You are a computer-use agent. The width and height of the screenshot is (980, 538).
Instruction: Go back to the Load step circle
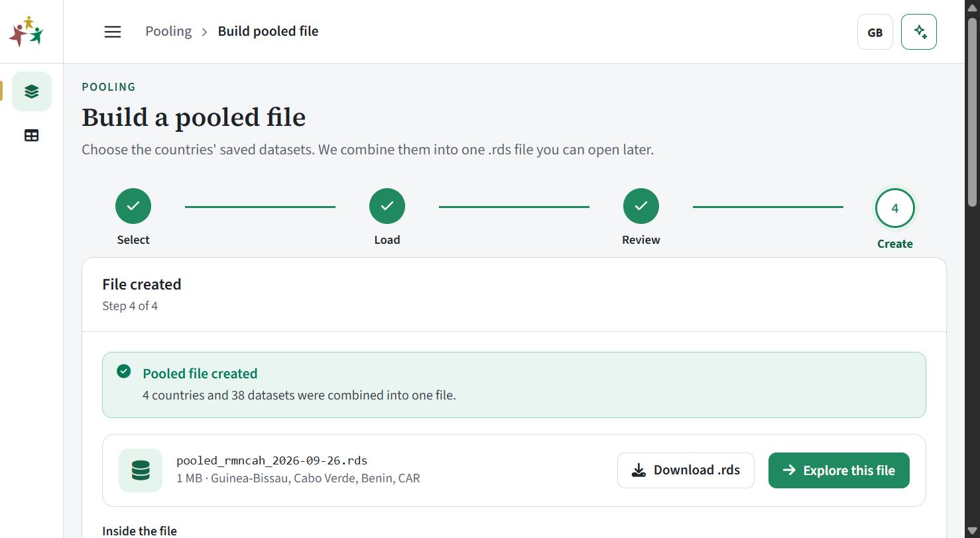[x=387, y=206]
